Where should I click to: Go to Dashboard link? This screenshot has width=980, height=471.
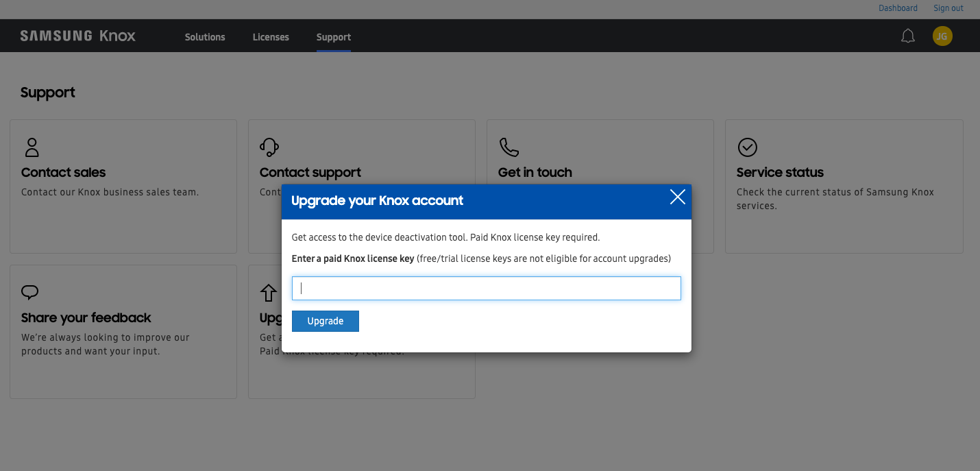click(x=898, y=8)
